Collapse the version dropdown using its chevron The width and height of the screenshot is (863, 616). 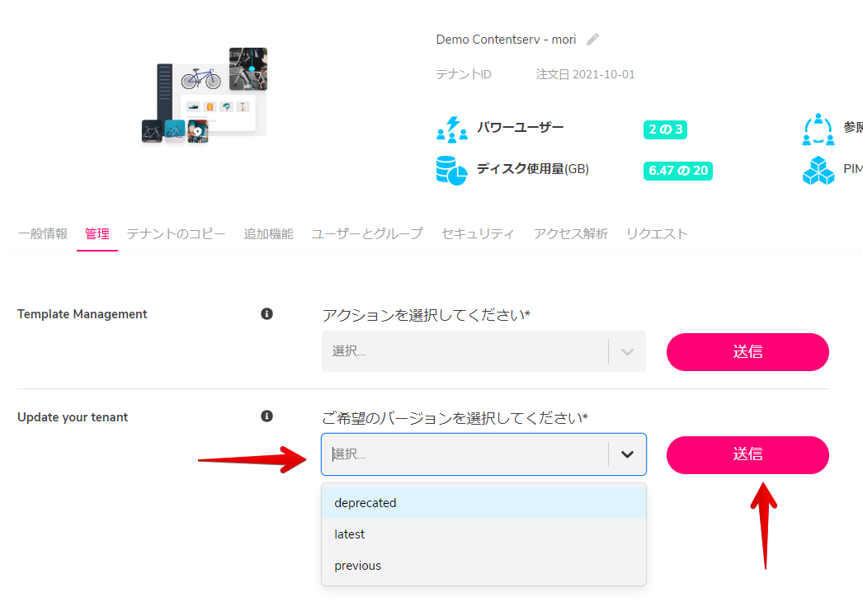[x=627, y=454]
